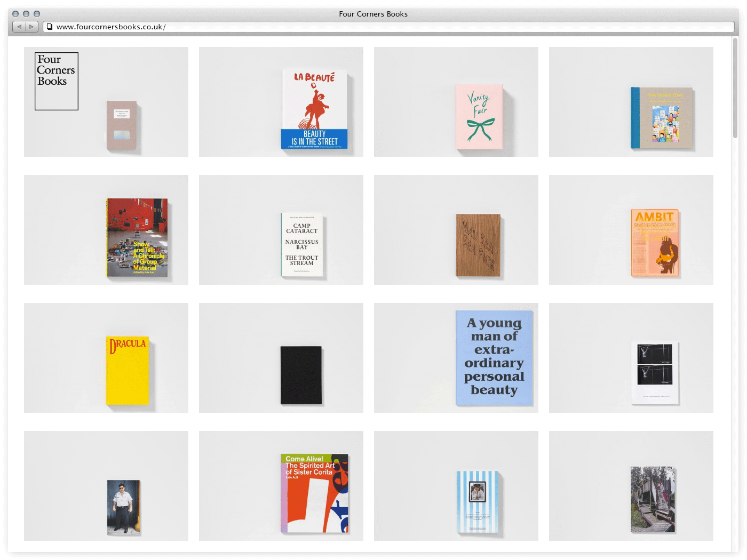Focus the URL address field
747x560 pixels.
[x=373, y=27]
